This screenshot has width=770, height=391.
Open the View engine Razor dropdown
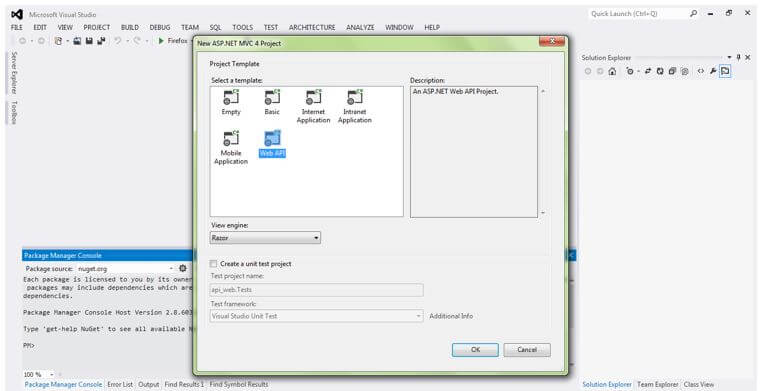[x=265, y=238]
